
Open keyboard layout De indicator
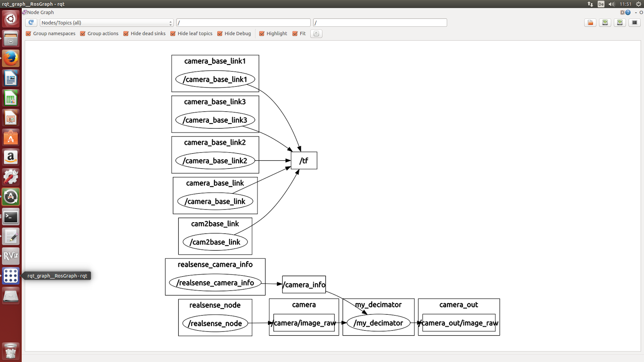click(x=601, y=4)
